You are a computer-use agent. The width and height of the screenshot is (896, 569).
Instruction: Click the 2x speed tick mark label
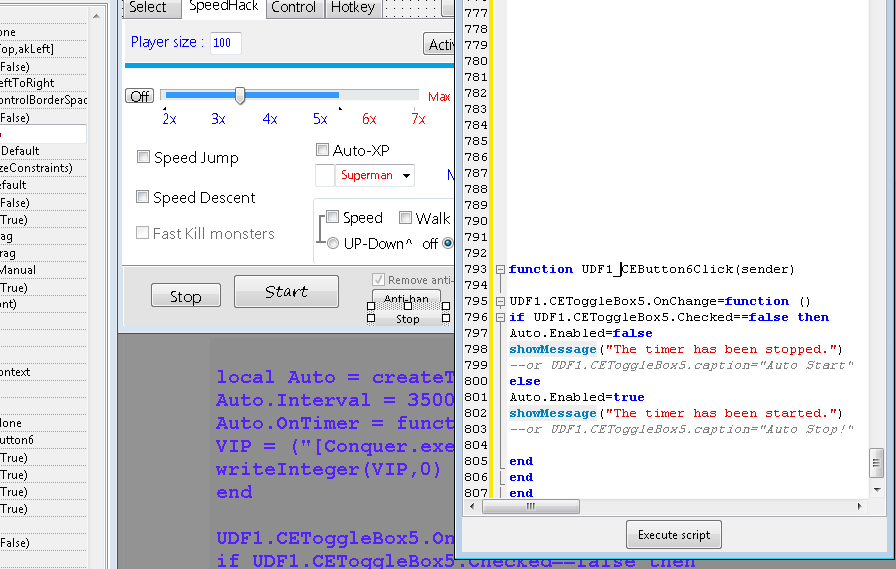click(169, 119)
